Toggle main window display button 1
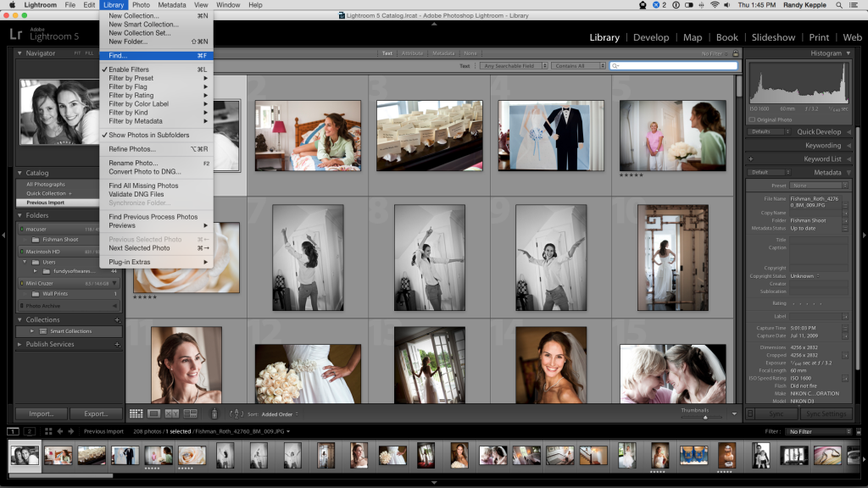The image size is (868, 488). [14, 431]
